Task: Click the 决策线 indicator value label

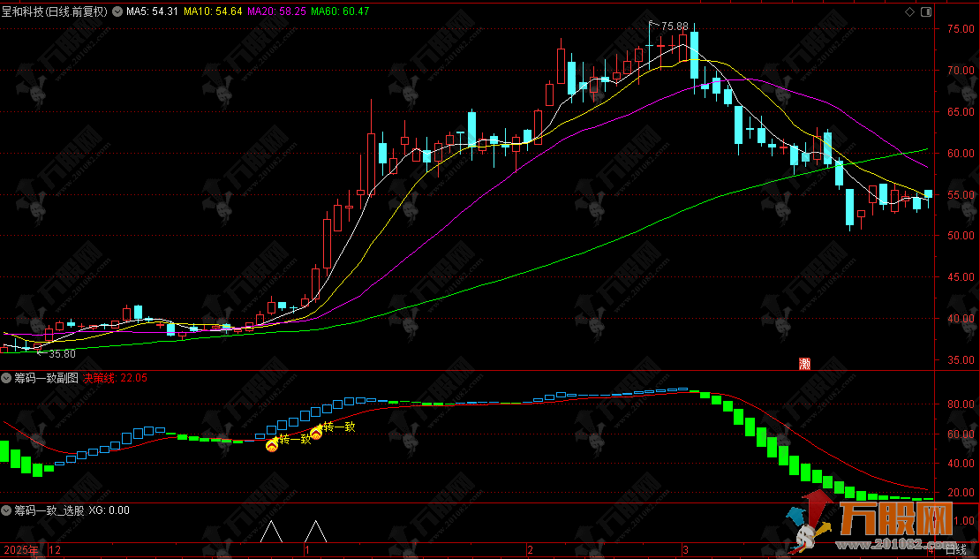Action: click(115, 378)
